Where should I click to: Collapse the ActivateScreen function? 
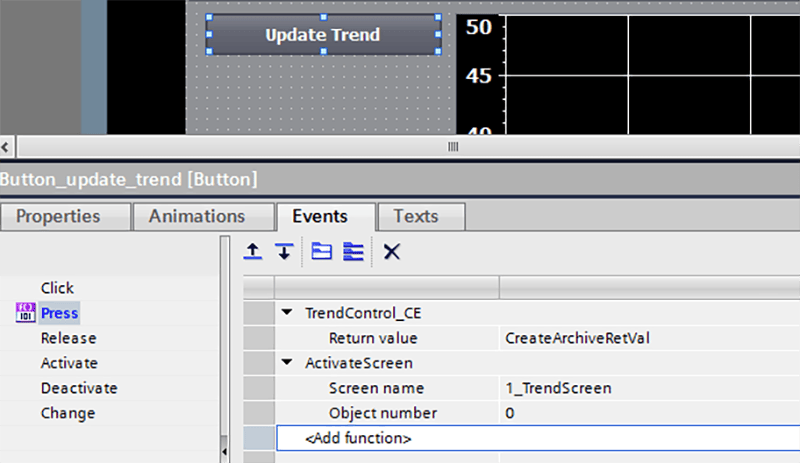pyautogui.click(x=287, y=362)
